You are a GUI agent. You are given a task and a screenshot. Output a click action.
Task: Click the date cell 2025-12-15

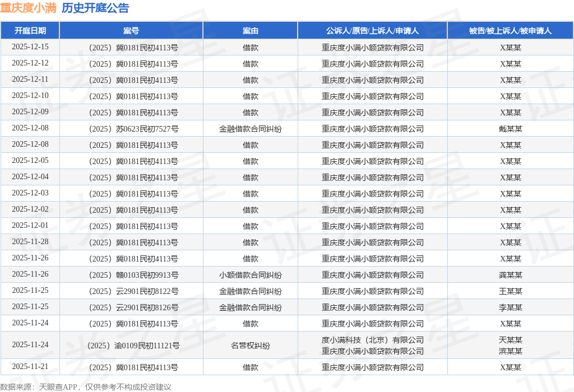(30, 47)
